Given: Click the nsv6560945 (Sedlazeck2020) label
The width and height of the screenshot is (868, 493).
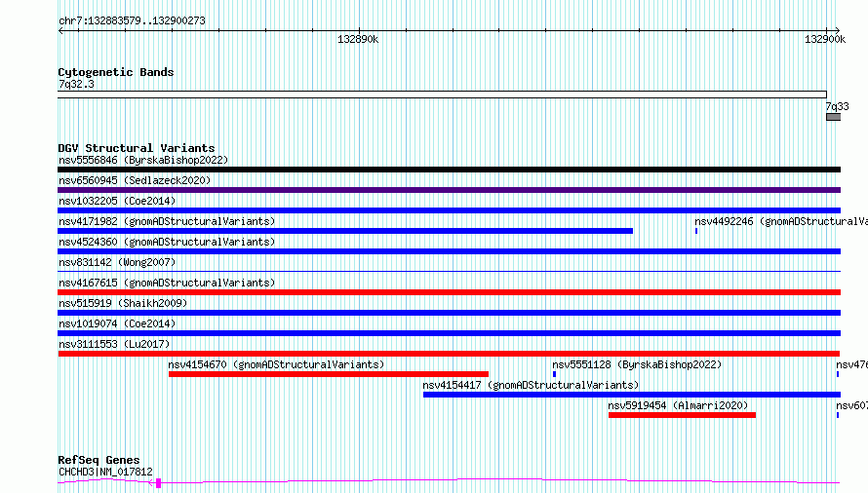Looking at the screenshot, I should (x=135, y=180).
